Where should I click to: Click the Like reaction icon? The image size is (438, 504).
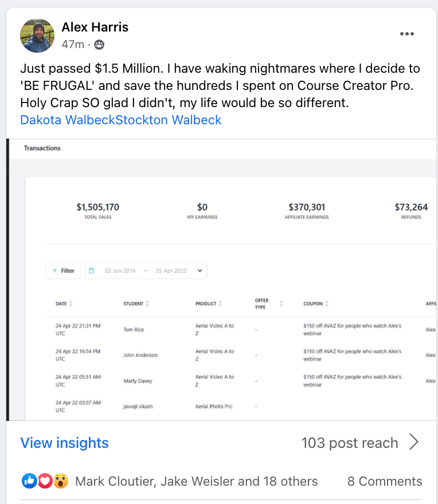(x=29, y=481)
